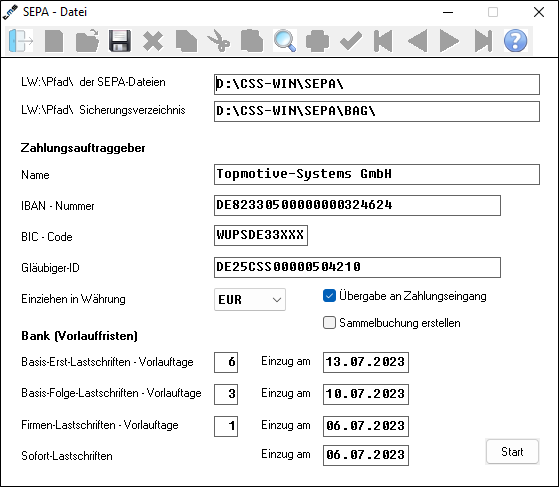The image size is (559, 487).
Task: Click the IBAN-Nummer input field
Action: [357, 205]
